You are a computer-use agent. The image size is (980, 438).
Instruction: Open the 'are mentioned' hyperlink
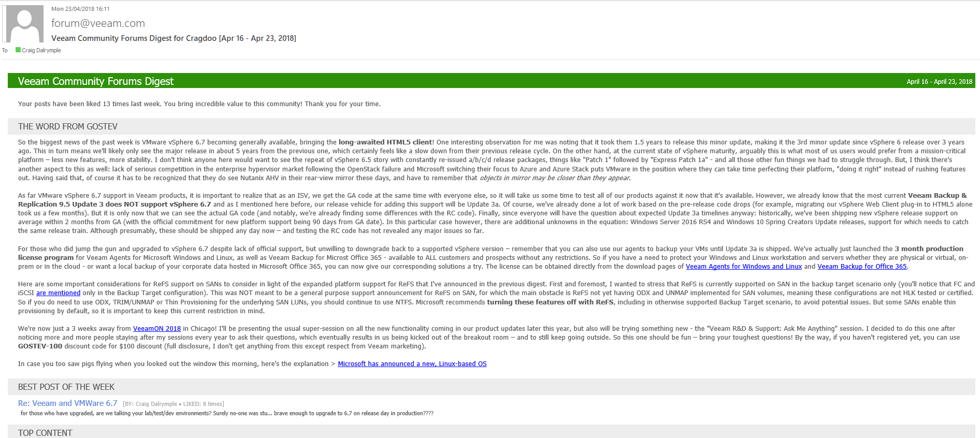(58, 293)
